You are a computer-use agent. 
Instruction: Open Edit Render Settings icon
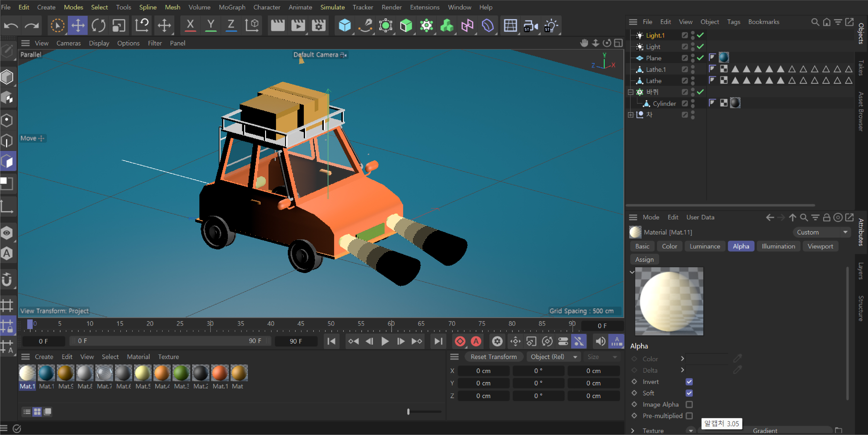click(x=319, y=25)
